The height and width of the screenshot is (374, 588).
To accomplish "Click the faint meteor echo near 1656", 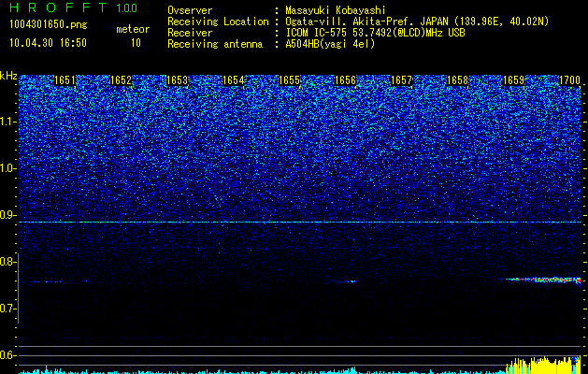I will (x=344, y=281).
